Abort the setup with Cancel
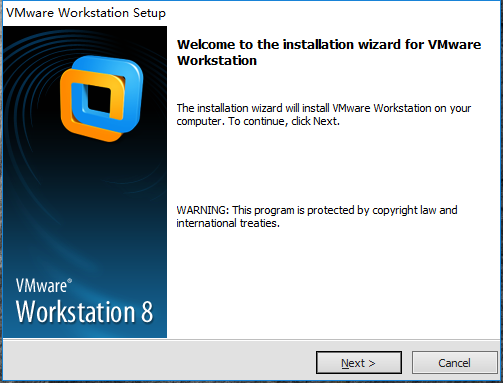Screen dimensions: 503x383 point(454,362)
